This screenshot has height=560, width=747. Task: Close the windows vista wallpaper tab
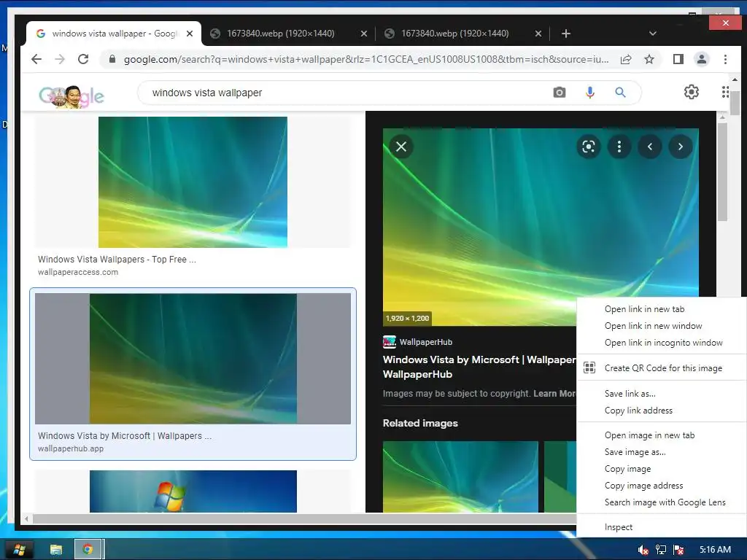tap(190, 34)
